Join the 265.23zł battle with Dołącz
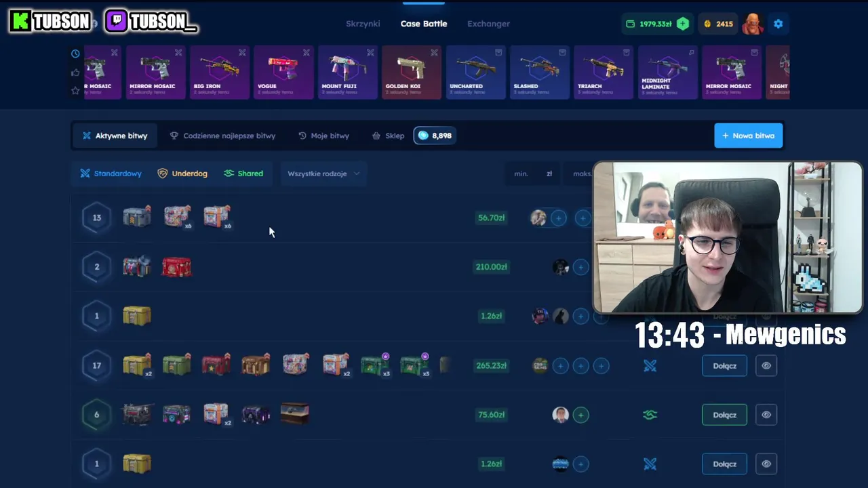The width and height of the screenshot is (868, 488). tap(724, 366)
